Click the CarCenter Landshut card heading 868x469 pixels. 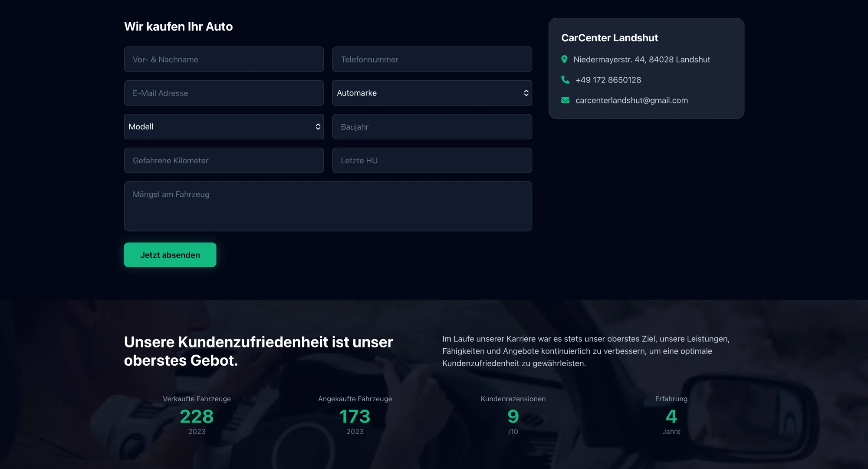(609, 38)
